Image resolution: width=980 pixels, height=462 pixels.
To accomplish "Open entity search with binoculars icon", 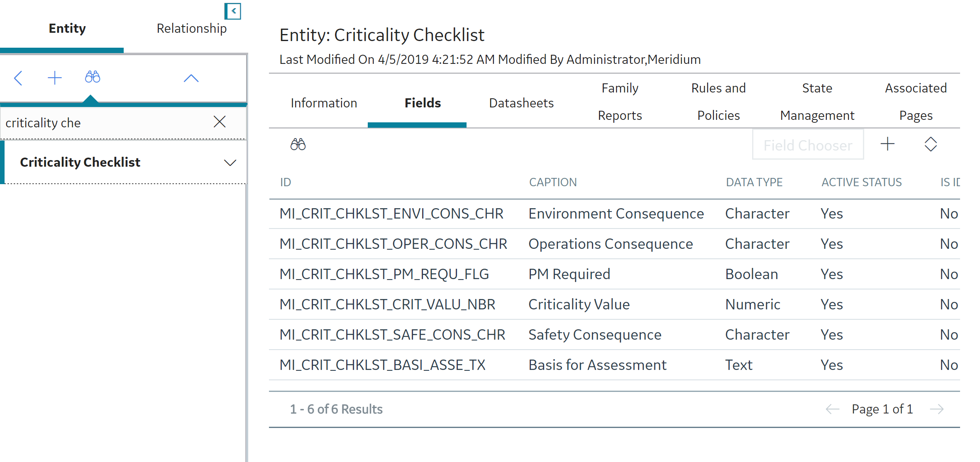I will (x=93, y=77).
